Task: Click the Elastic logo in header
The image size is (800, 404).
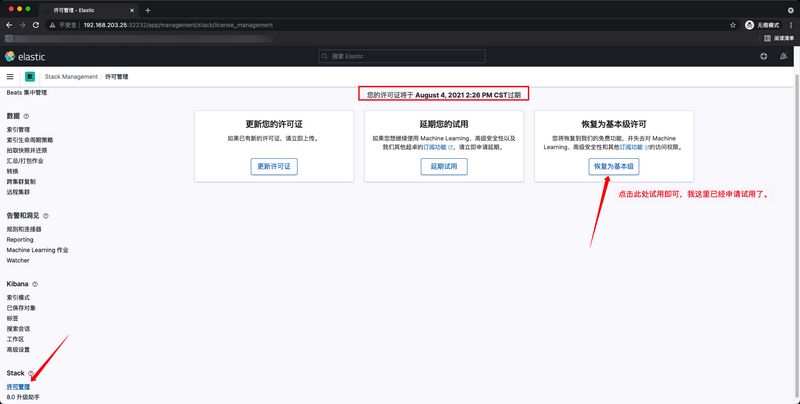Action: (24, 57)
